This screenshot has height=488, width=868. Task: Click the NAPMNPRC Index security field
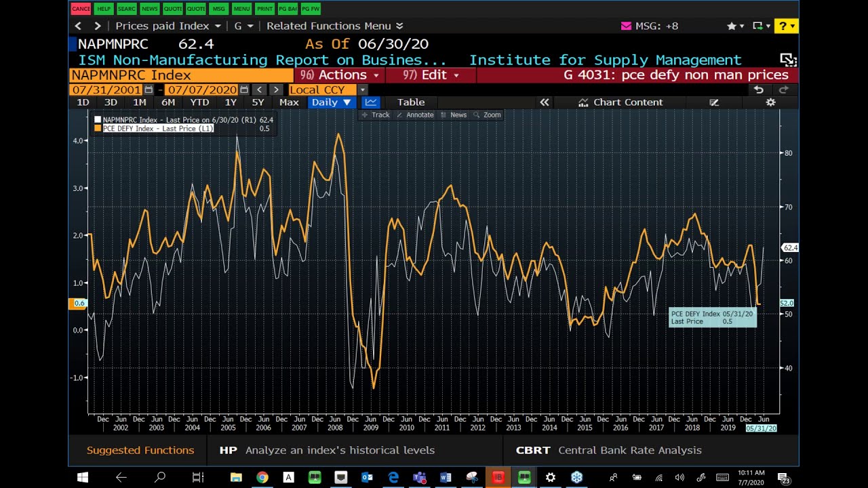pos(181,75)
